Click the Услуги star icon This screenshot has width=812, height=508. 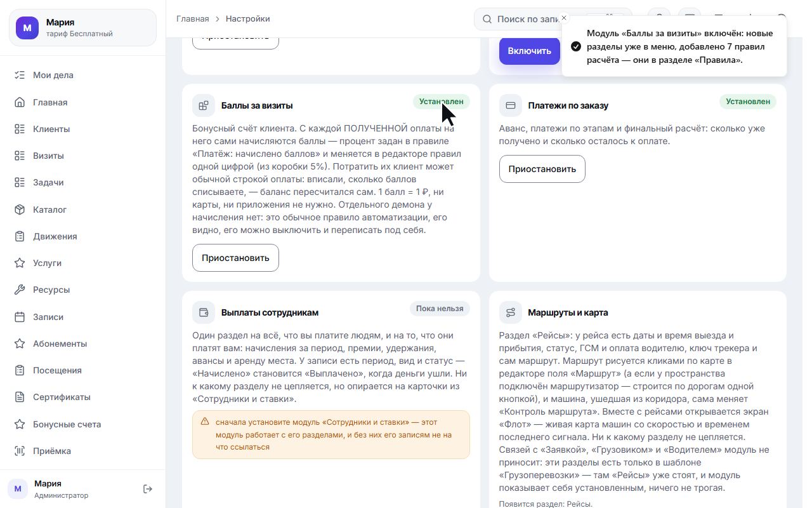(20, 263)
